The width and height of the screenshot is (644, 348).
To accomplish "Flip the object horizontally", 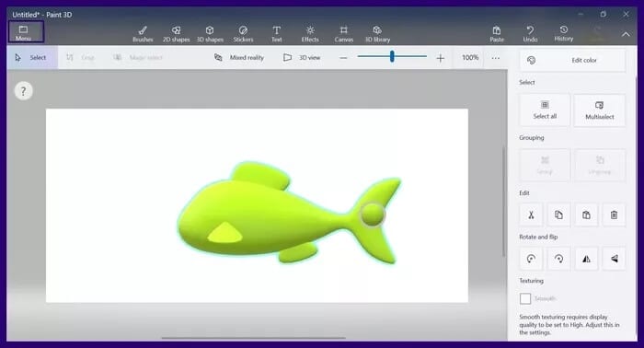I will 586,259.
